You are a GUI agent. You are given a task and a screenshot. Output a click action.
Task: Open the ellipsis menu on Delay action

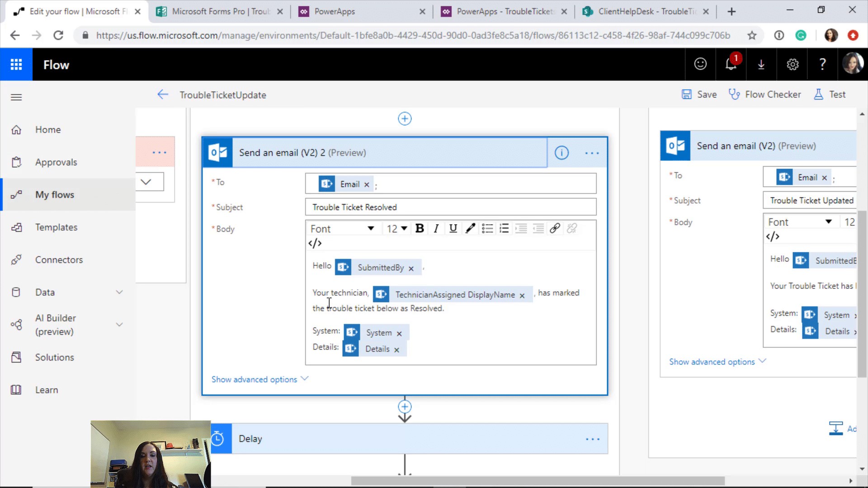tap(592, 439)
